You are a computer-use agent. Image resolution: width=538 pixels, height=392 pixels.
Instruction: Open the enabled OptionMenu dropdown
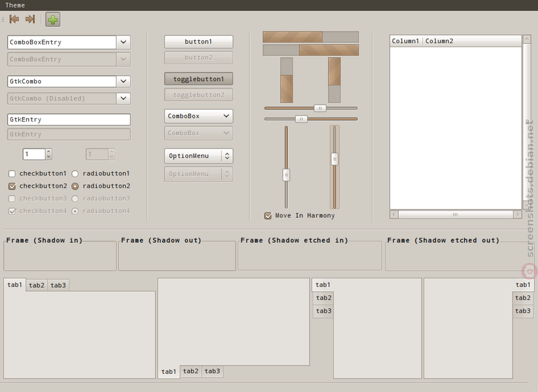pyautogui.click(x=198, y=156)
